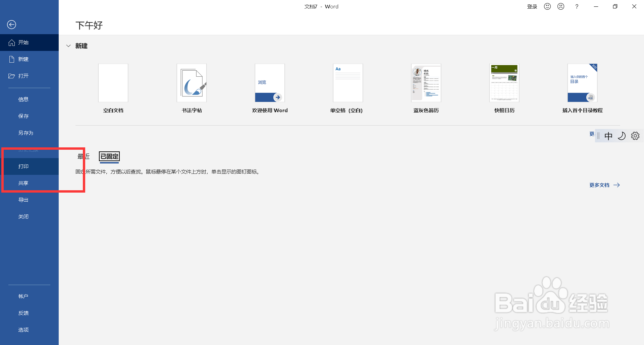Click 关闭 to close the document

click(29, 217)
